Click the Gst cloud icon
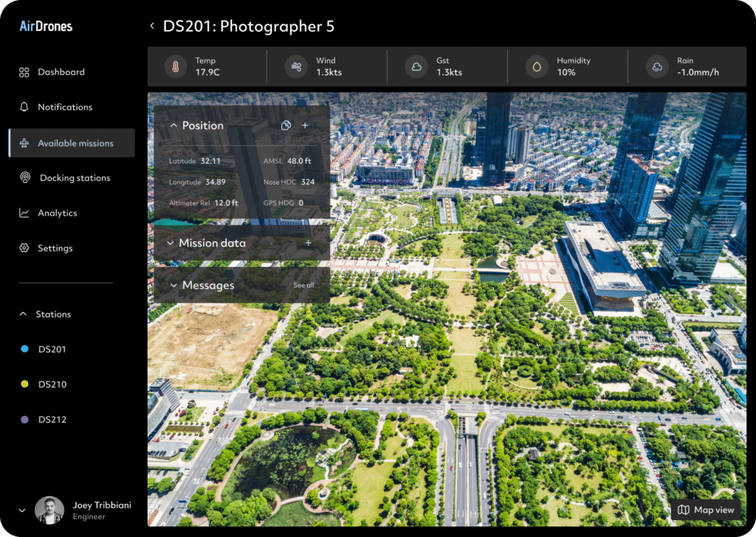This screenshot has width=756, height=537. (x=416, y=67)
